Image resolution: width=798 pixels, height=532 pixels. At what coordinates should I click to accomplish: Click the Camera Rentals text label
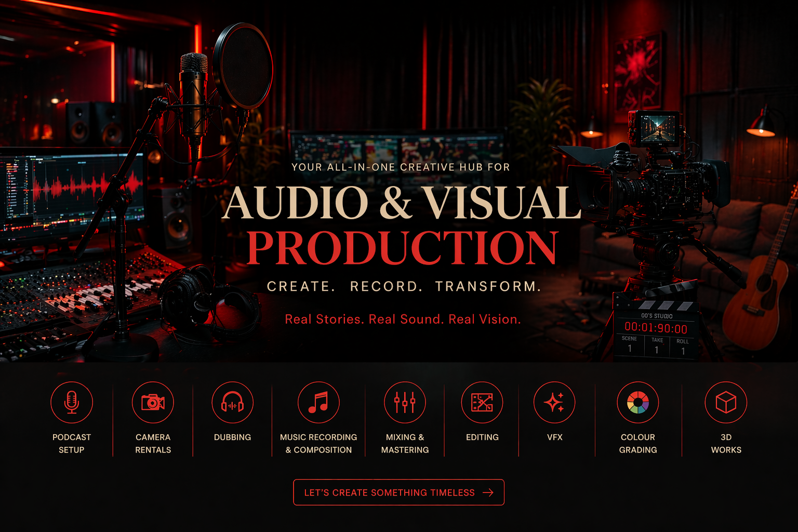[153, 444]
